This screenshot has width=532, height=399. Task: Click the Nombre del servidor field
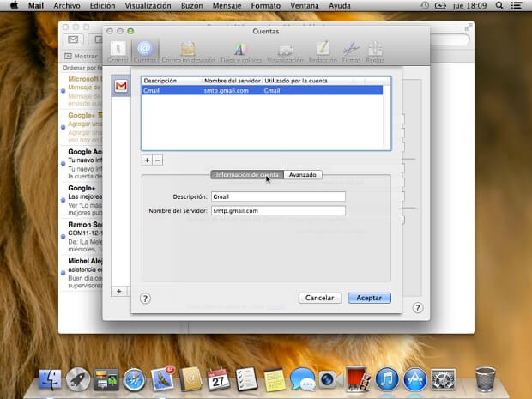278,210
